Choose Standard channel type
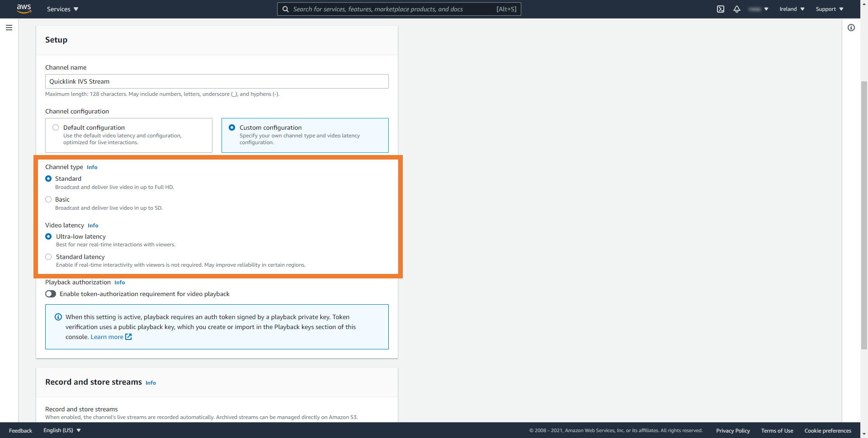The image size is (868, 438). pos(48,179)
